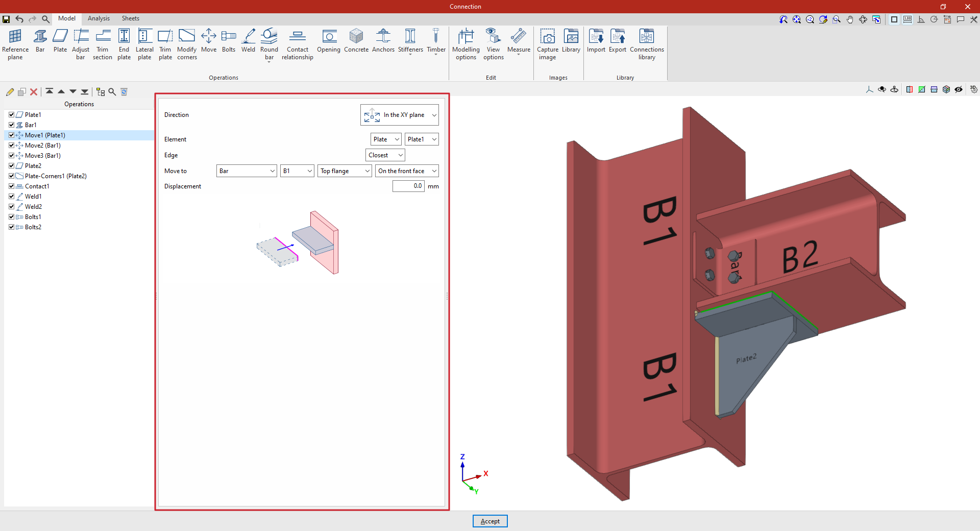The image size is (980, 531).
Task: Open the Sheets tab
Action: click(130, 18)
